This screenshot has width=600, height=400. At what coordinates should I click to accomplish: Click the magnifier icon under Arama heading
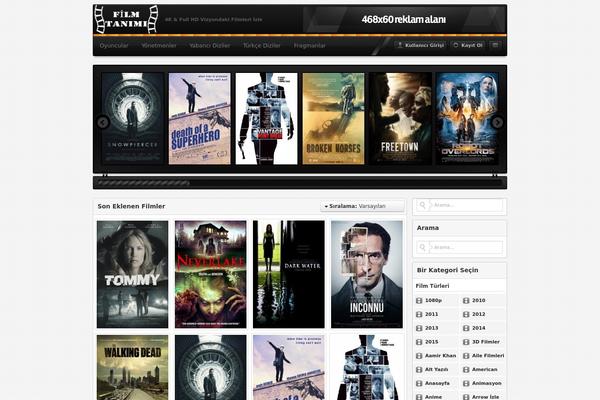[x=423, y=248]
